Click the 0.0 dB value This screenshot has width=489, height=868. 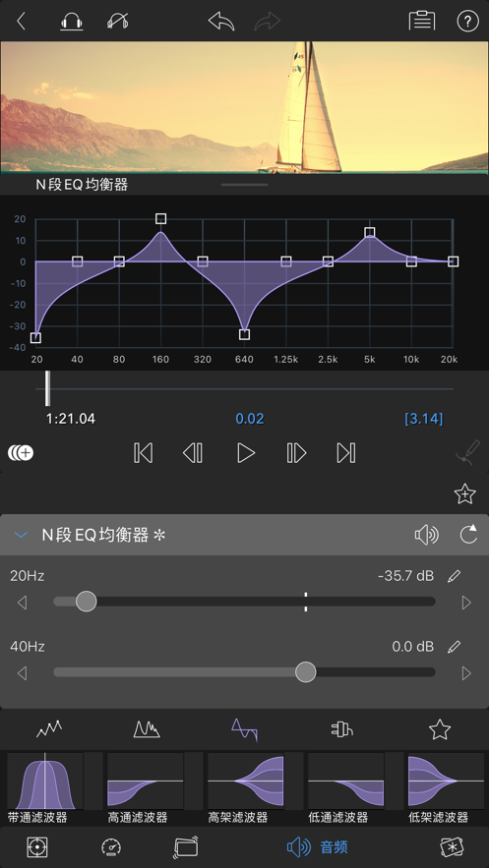point(412,646)
